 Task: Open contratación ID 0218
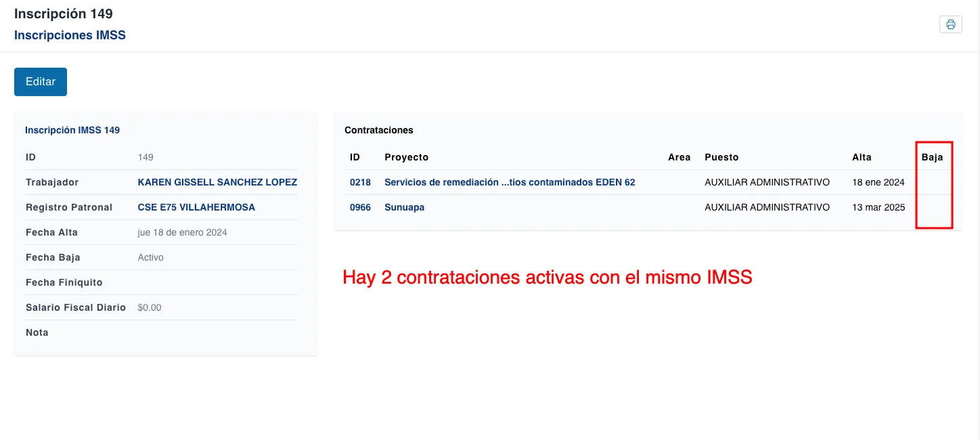pyautogui.click(x=360, y=182)
